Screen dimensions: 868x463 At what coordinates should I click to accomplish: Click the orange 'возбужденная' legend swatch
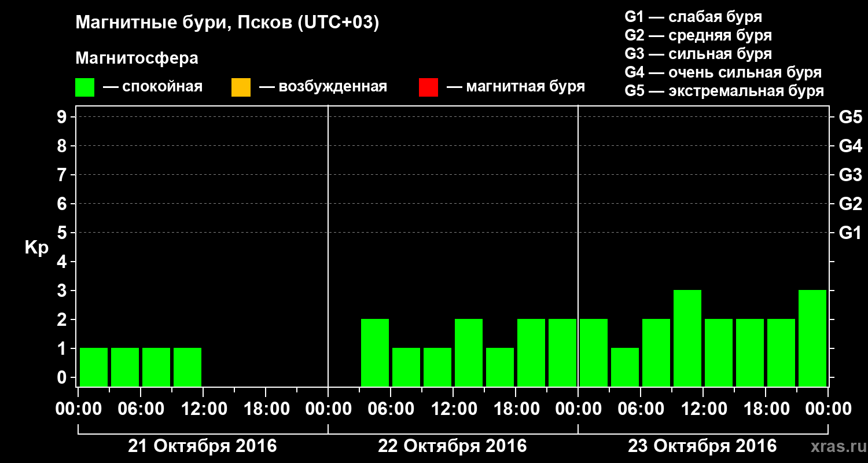pos(241,87)
